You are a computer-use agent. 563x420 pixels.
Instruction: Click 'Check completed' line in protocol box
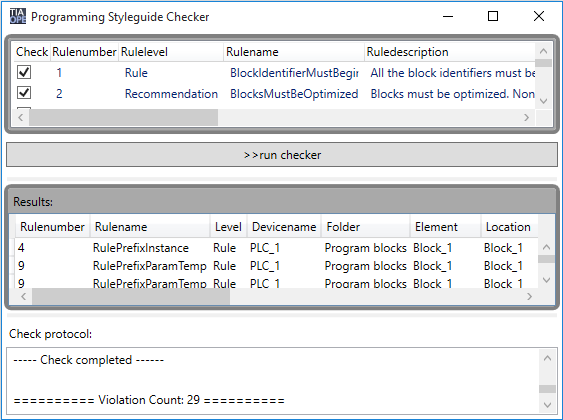click(x=88, y=360)
